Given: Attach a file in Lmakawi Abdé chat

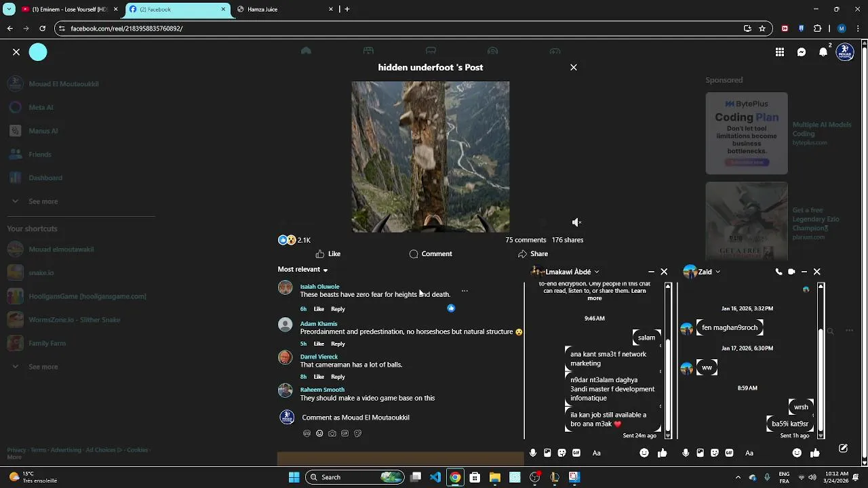Looking at the screenshot, I should pos(547,453).
